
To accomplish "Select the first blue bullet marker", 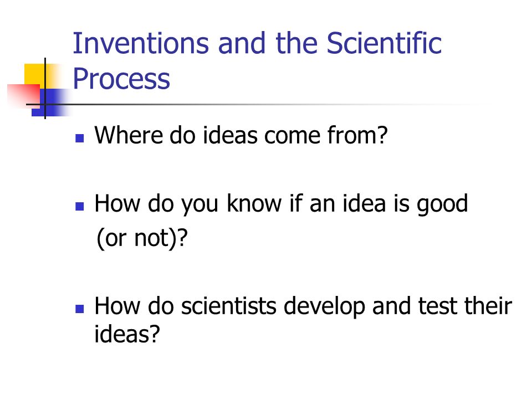I will coord(79,138).
